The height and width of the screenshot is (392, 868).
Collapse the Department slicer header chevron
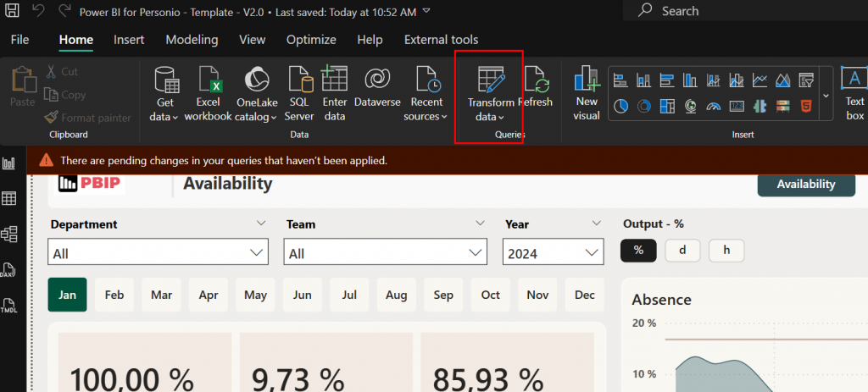point(262,224)
